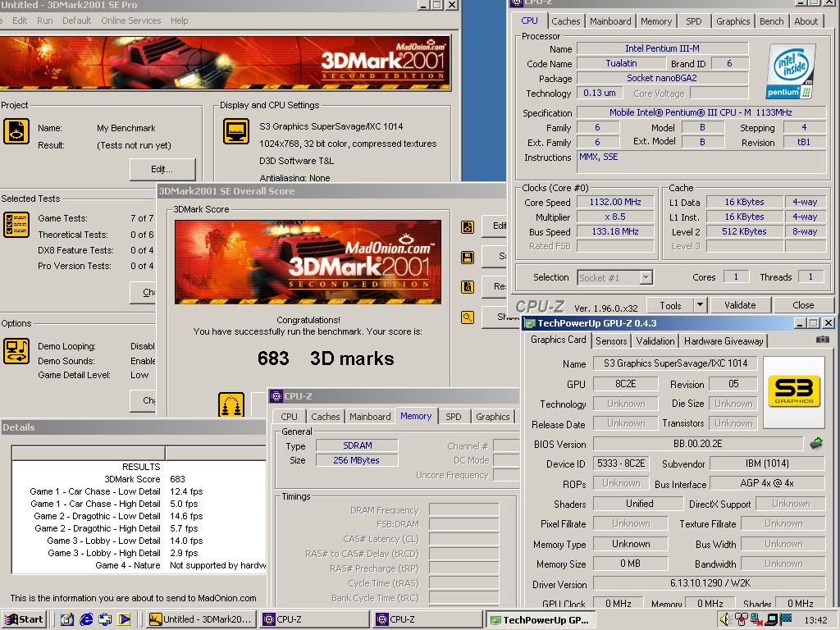This screenshot has height=630, width=840.
Task: Click the GPU-Z Name field value
Action: 675,363
